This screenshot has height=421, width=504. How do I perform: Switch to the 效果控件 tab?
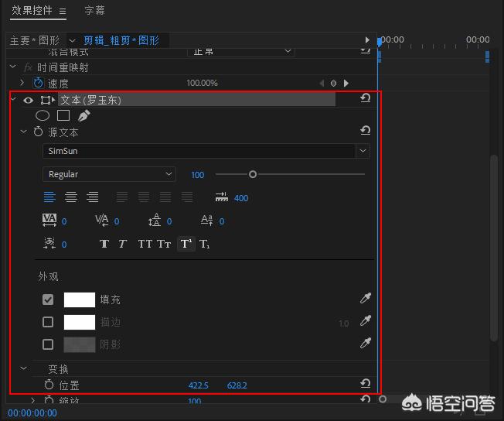pyautogui.click(x=32, y=11)
